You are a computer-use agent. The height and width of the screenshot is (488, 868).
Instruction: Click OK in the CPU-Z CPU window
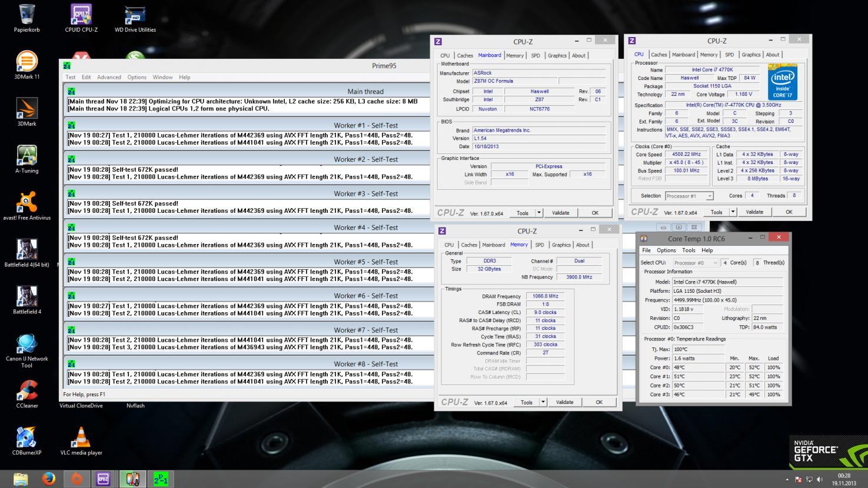789,212
